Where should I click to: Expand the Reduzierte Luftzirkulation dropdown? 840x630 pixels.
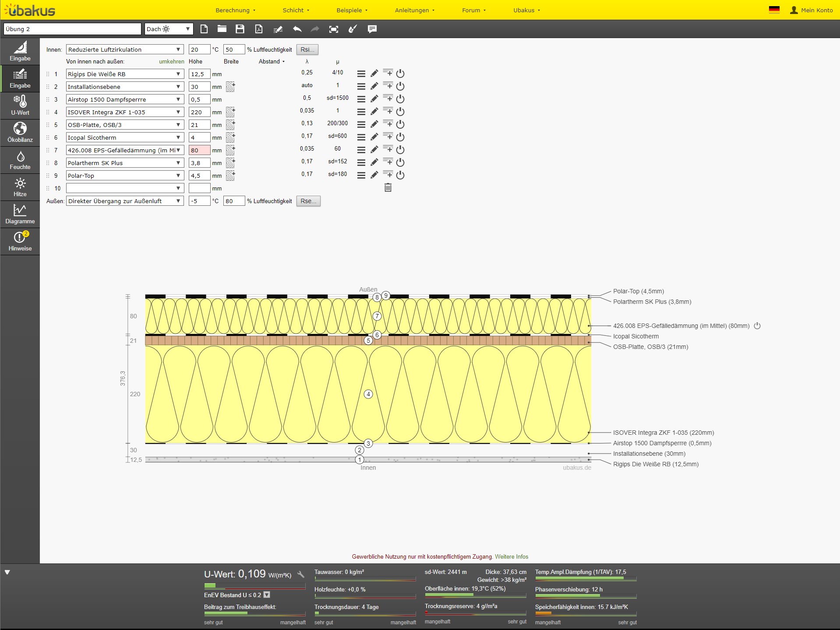(124, 50)
